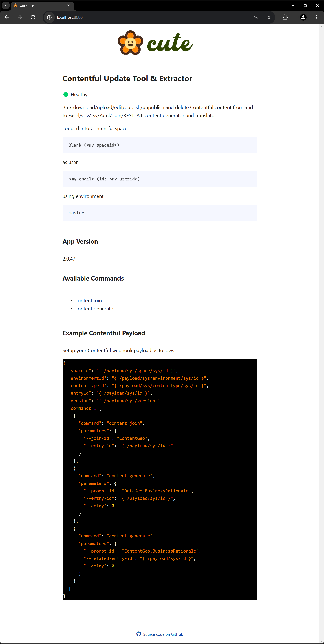Close the browser window

[x=318, y=5]
